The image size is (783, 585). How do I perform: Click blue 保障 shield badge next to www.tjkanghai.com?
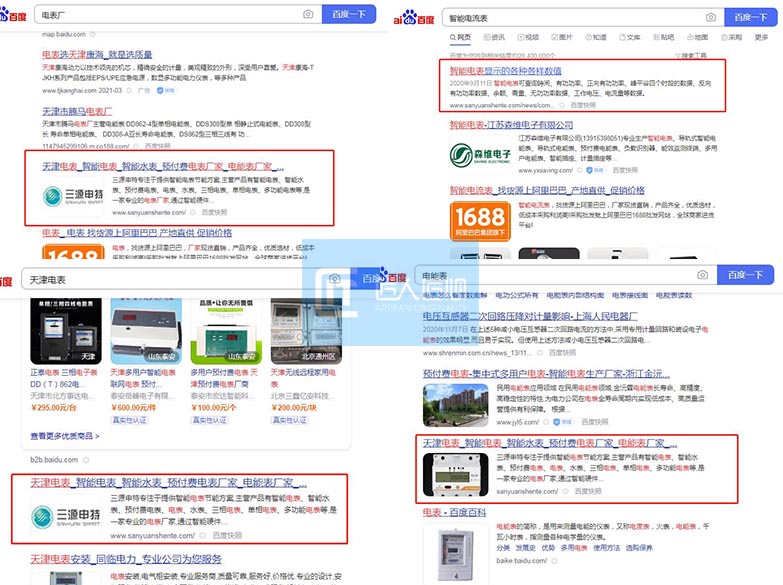pyautogui.click(x=165, y=90)
